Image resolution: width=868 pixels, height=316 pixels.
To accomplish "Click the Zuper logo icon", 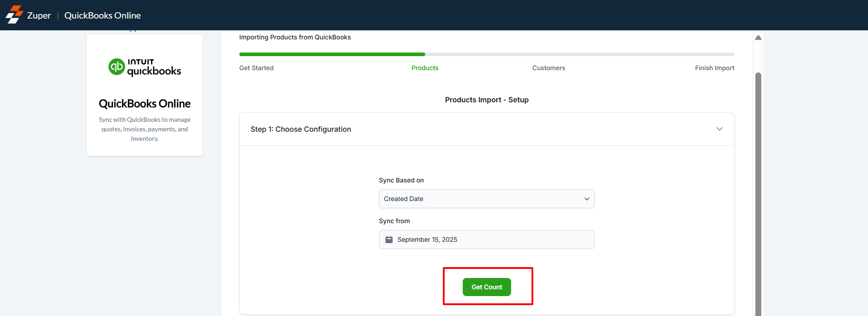I will (14, 15).
